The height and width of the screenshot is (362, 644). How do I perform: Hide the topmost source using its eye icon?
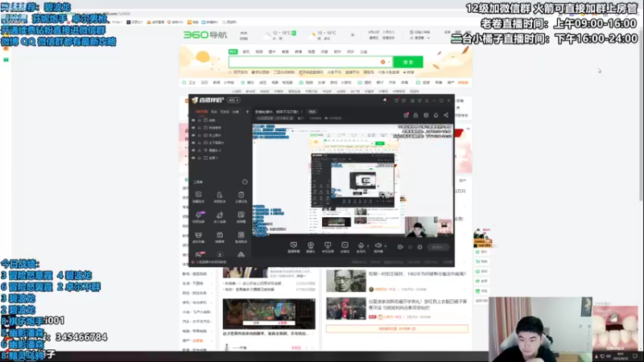(193, 120)
